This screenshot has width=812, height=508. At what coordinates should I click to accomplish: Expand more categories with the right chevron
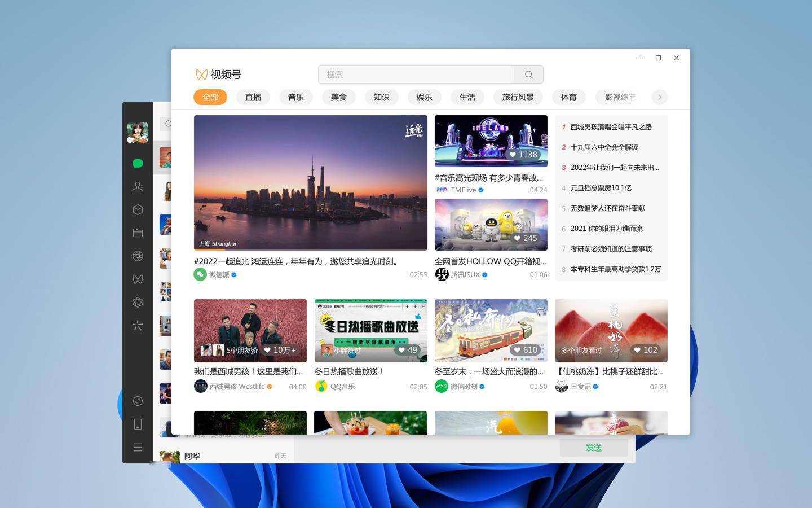[x=659, y=97]
